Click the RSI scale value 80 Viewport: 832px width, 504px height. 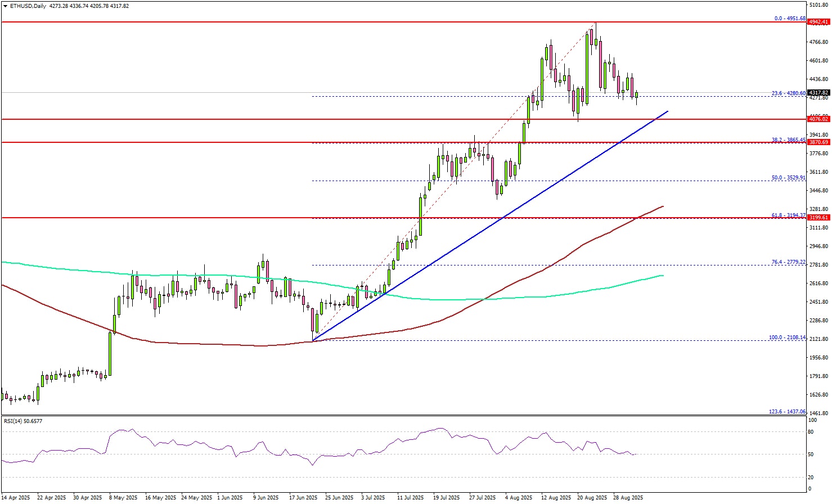pyautogui.click(x=811, y=432)
